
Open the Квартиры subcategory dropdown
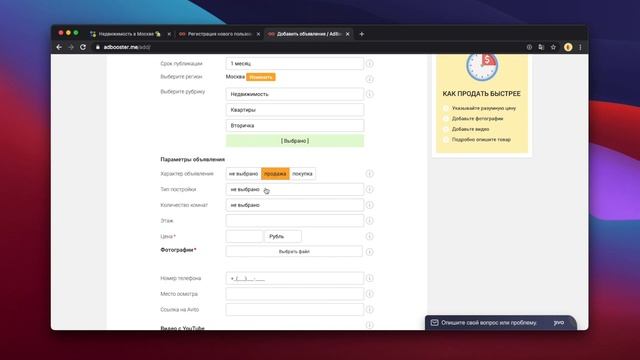point(295,110)
